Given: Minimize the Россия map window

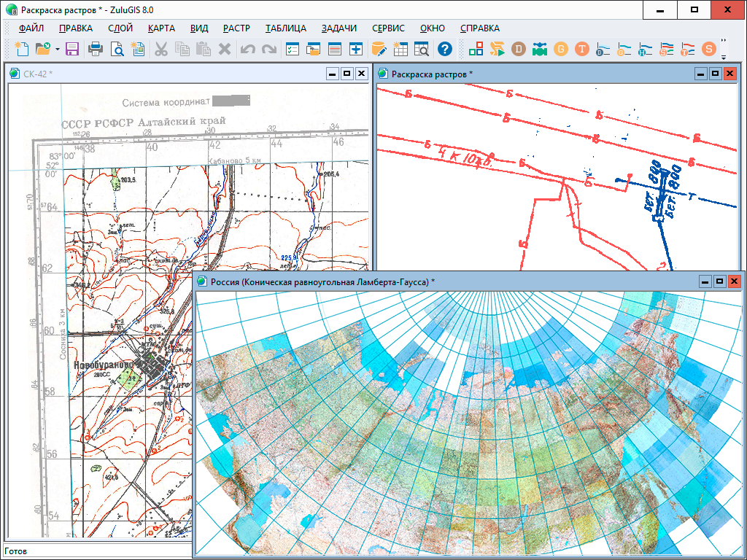Looking at the screenshot, I should pos(705,281).
